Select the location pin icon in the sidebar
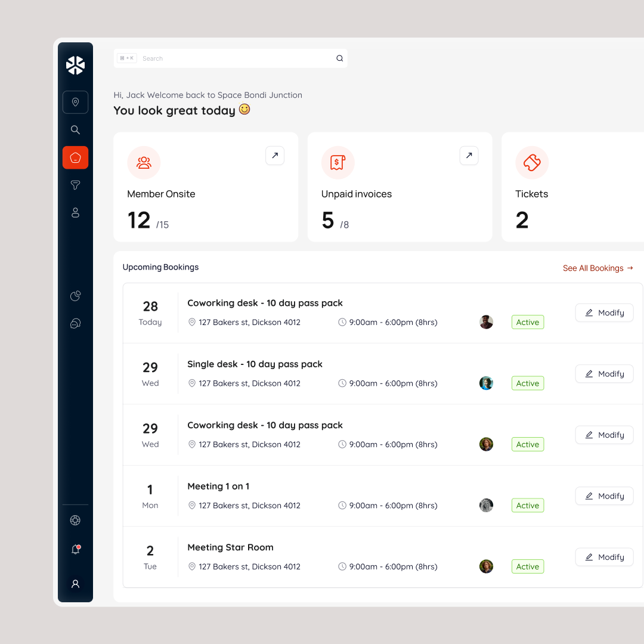Image resolution: width=644 pixels, height=644 pixels. (75, 102)
